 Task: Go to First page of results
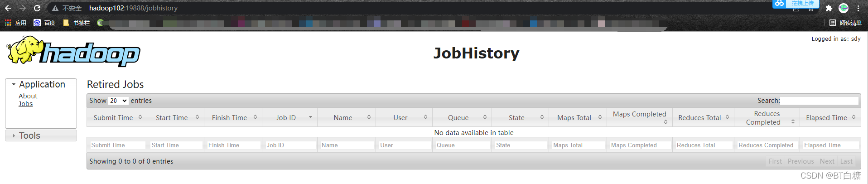pyautogui.click(x=775, y=161)
